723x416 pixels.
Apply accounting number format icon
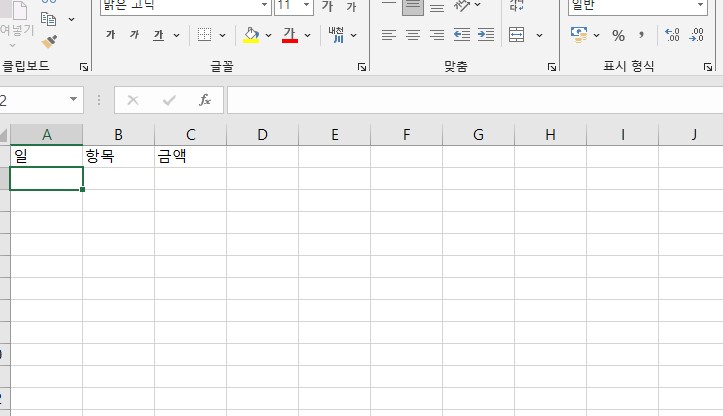(579, 35)
